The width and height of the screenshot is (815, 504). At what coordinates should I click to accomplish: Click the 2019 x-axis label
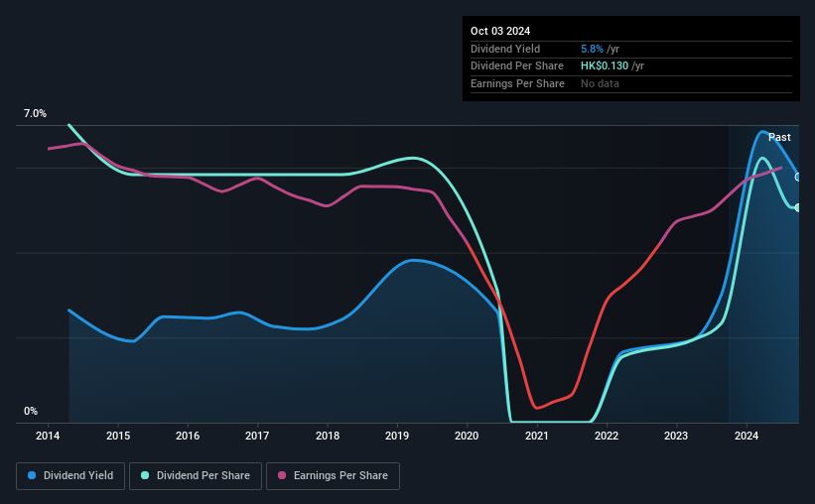397,436
